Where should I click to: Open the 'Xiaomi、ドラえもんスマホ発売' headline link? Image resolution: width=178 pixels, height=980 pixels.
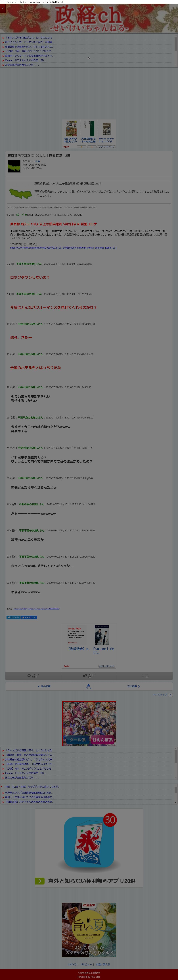pyautogui.click(x=25, y=60)
